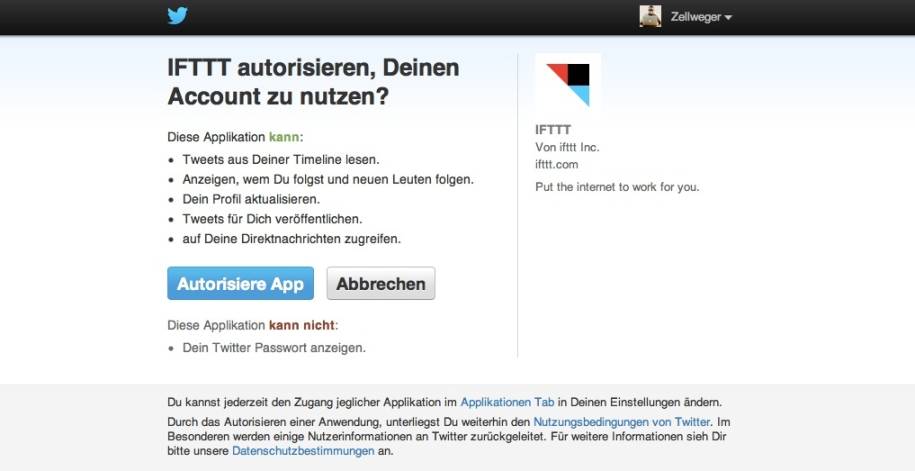Select 'Von ifttt Inc.' text

[x=567, y=147]
